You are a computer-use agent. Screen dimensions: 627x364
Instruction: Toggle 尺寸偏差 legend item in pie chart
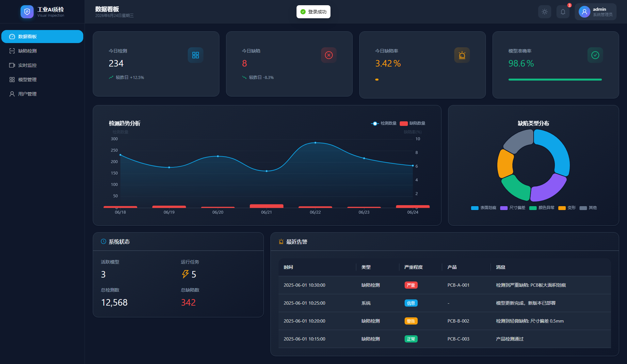[x=513, y=208]
